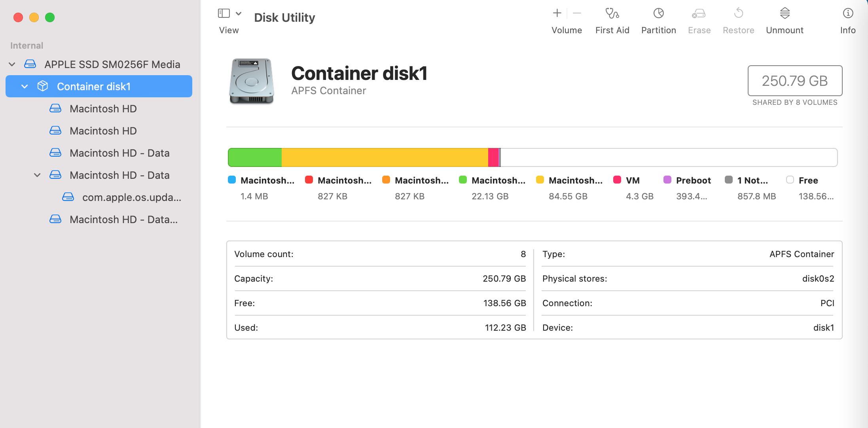Click the Container disk1 drive image
Viewport: 868px width, 428px height.
click(x=252, y=81)
